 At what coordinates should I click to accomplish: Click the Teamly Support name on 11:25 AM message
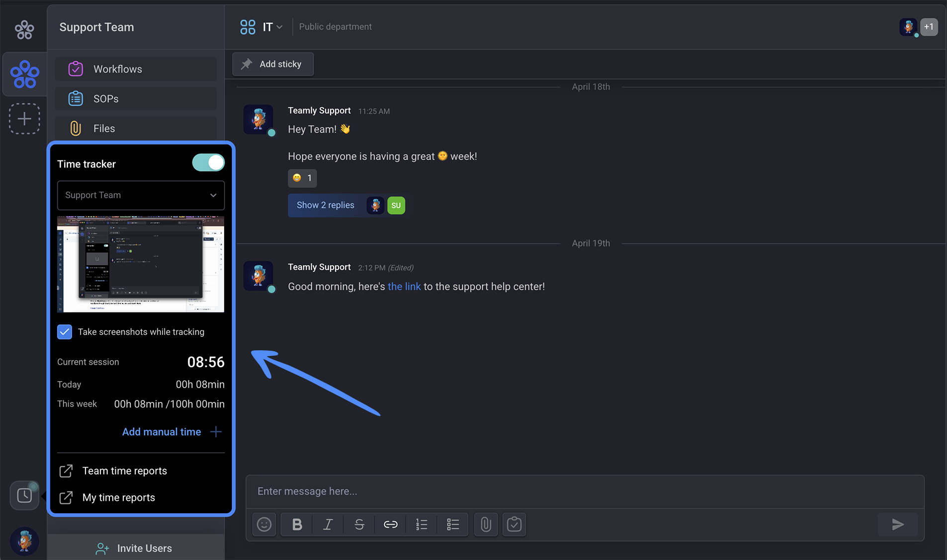(319, 110)
